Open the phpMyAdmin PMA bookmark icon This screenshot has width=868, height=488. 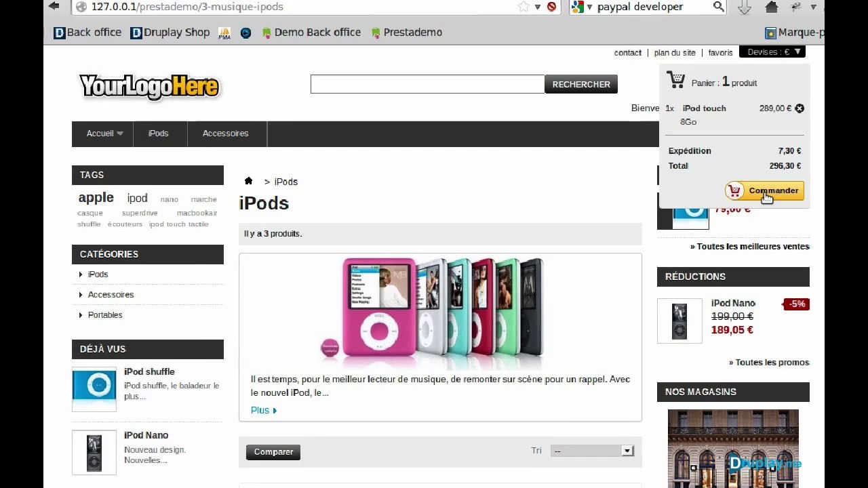click(x=224, y=33)
